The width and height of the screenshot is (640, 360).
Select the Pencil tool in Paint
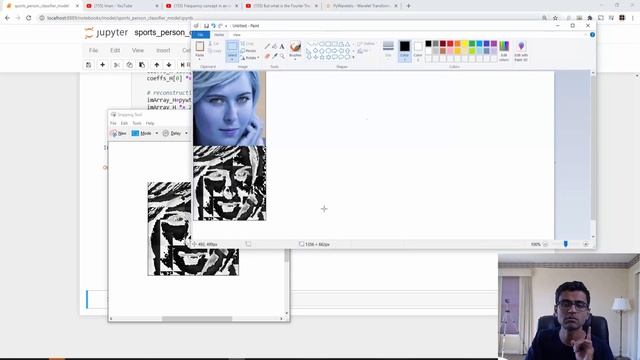[x=267, y=47]
